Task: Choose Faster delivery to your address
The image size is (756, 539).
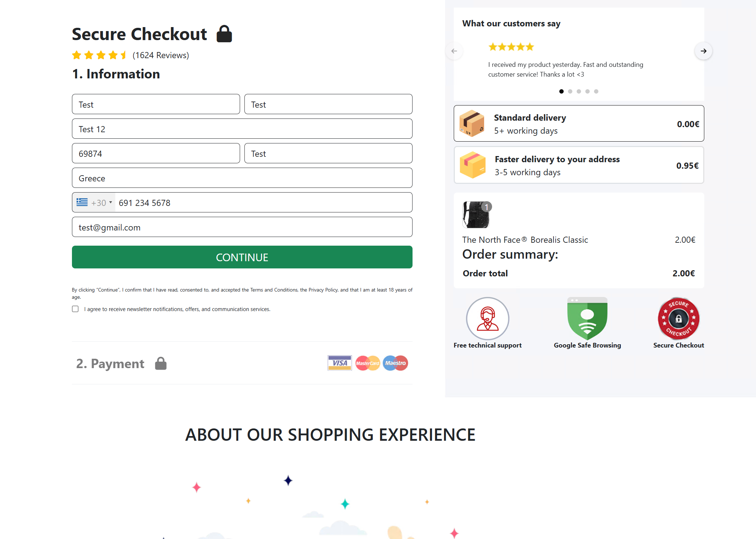Action: (x=578, y=165)
